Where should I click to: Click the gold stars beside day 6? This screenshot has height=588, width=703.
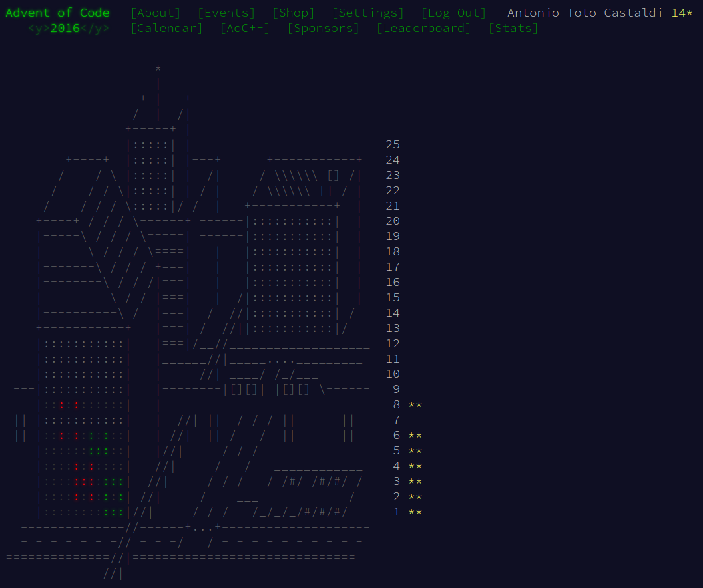(415, 435)
